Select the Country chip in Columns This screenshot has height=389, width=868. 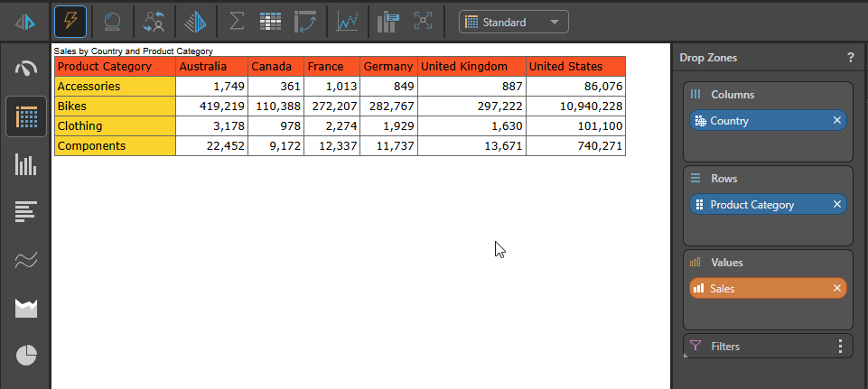(x=768, y=121)
